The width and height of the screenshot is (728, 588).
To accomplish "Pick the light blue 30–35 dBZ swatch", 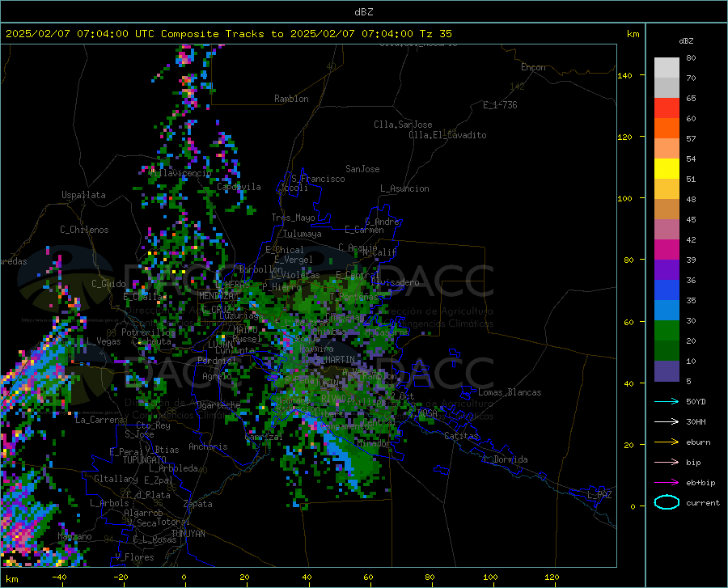I will coord(667,311).
